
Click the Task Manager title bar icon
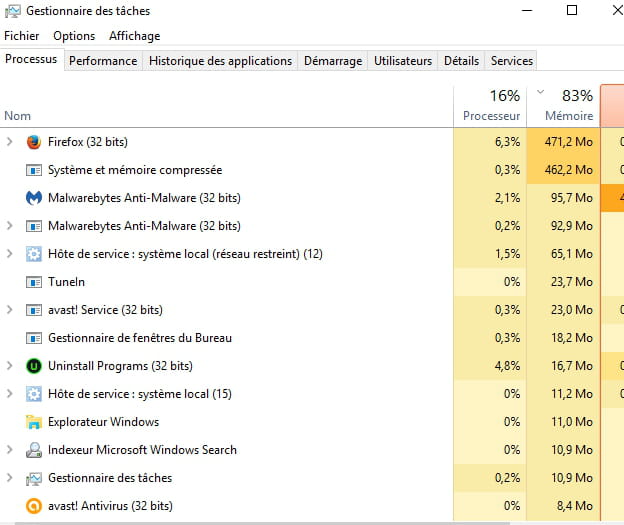(x=13, y=11)
